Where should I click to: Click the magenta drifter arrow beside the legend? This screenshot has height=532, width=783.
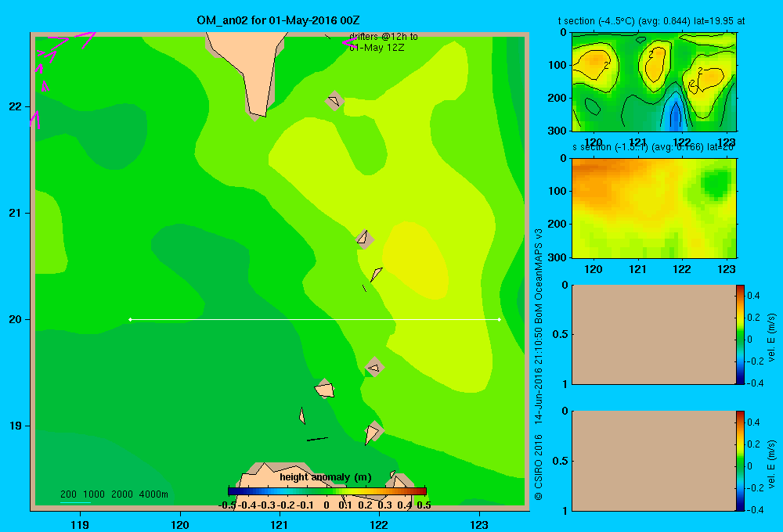click(x=348, y=42)
